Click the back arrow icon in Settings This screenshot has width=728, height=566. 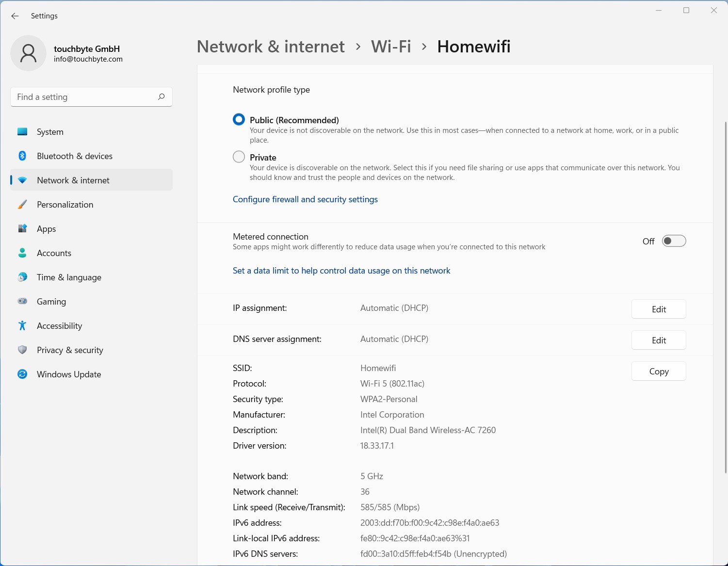[x=15, y=16]
